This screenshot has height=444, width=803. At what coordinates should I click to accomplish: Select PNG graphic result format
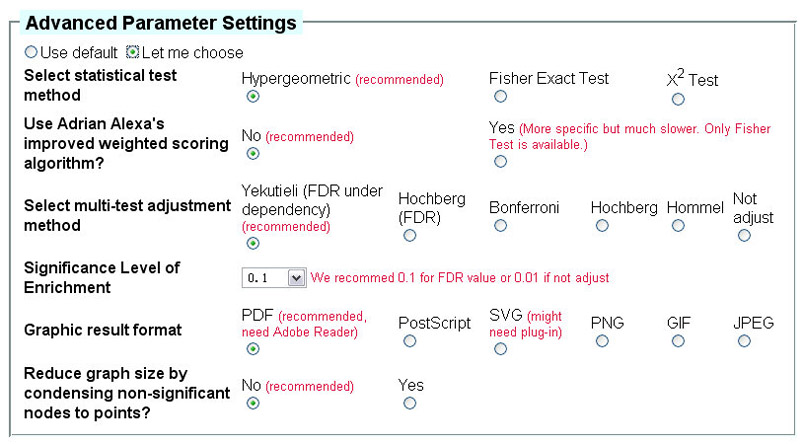pos(602,341)
